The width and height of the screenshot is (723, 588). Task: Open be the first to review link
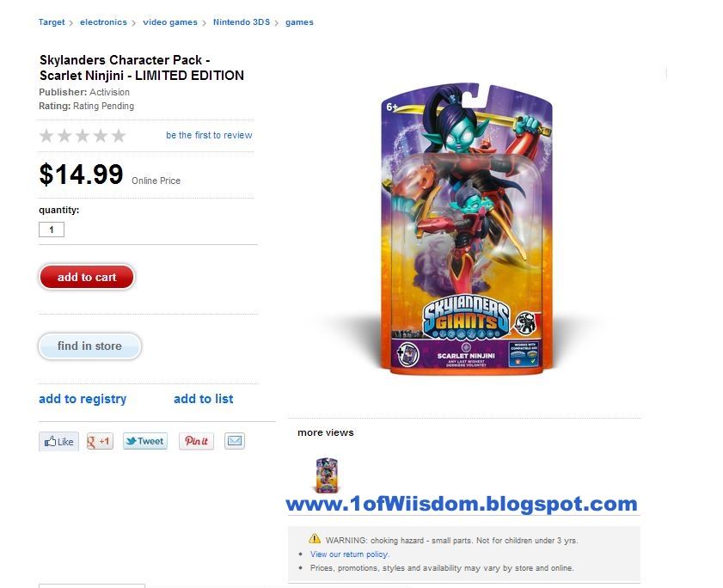coord(209,135)
